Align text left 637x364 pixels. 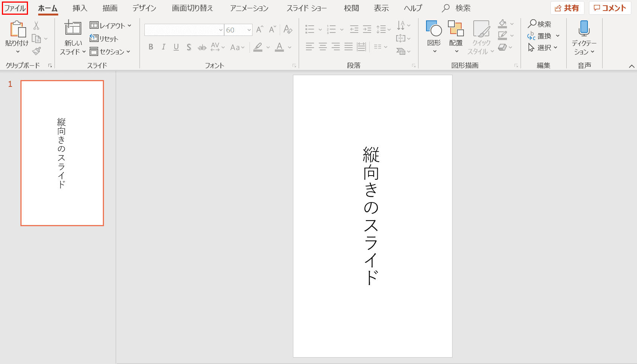coord(310,47)
